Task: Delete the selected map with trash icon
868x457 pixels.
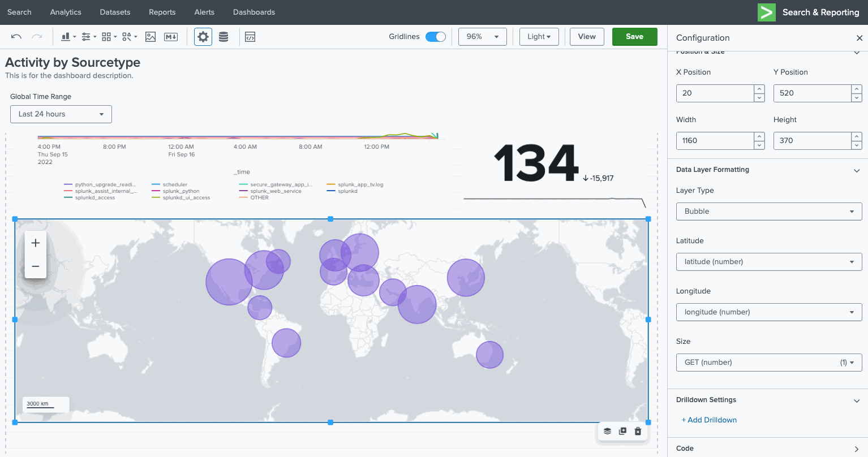Action: 638,431
